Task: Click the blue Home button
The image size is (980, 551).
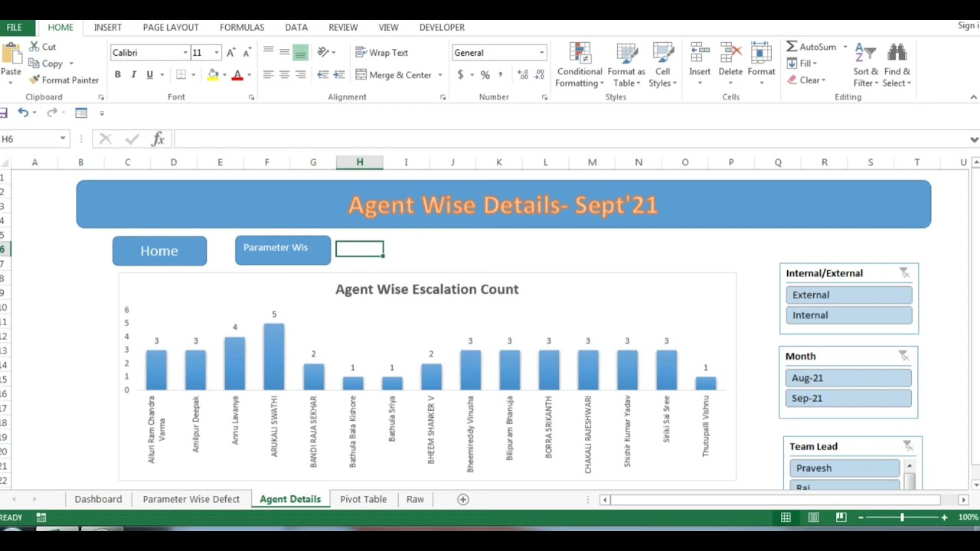Action: click(x=159, y=251)
